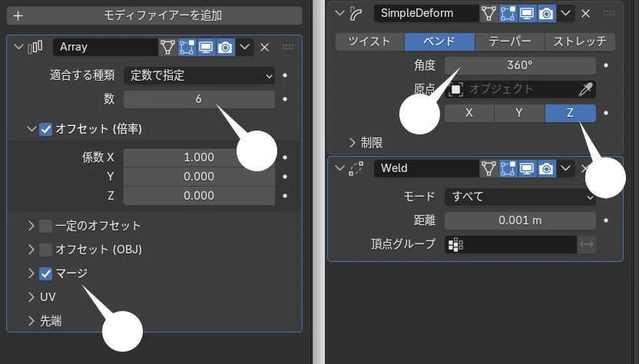Click the Add Modifier (モディファイアーを追加) button

154,15
